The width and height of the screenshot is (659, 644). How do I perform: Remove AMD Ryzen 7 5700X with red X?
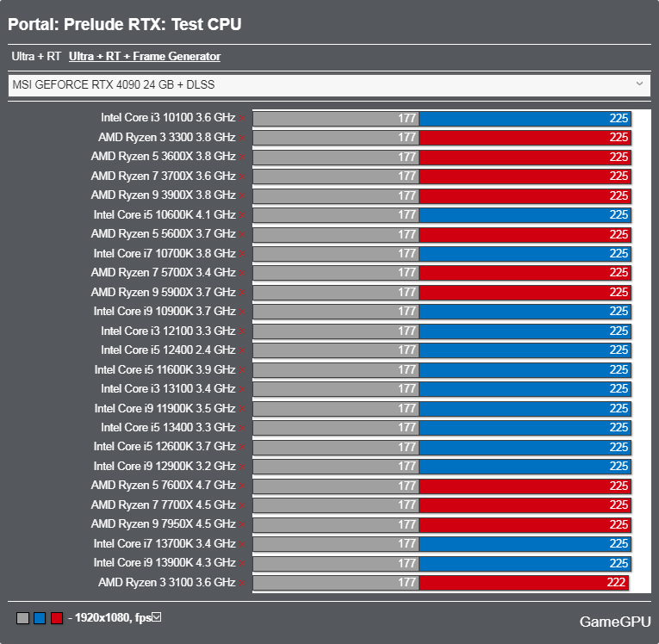coord(242,273)
